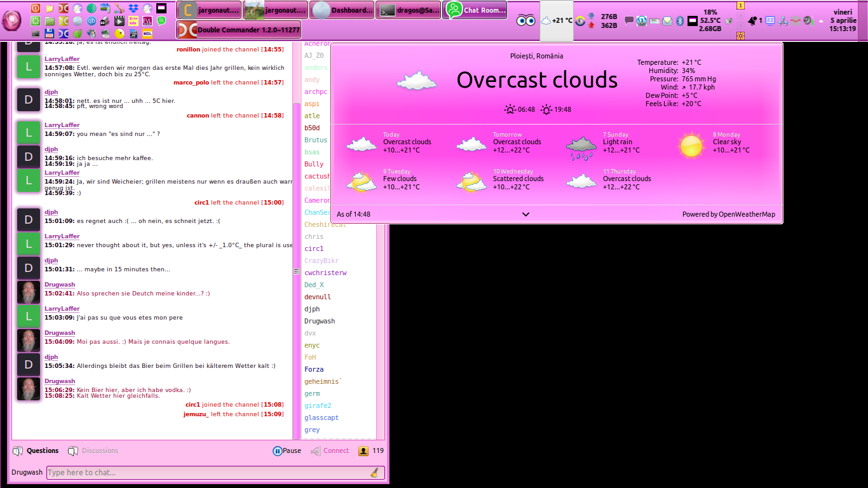This screenshot has height=488, width=868.
Task: Show hidden tray icons arrow
Action: [821, 21]
